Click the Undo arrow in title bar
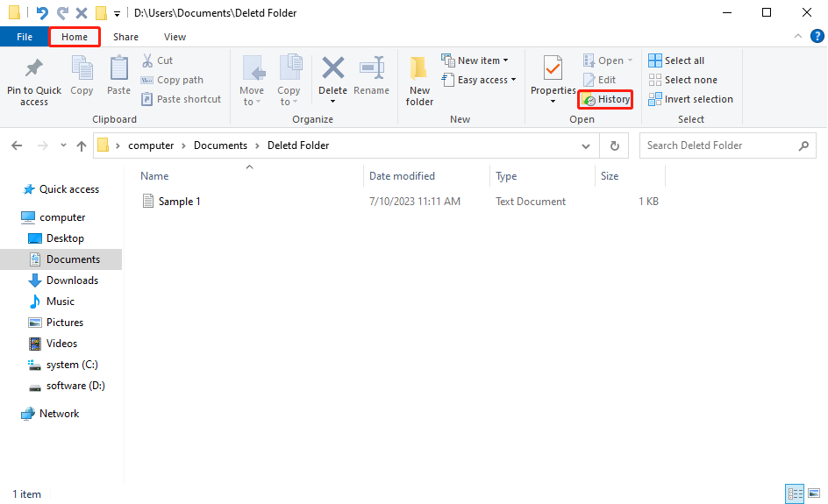The image size is (828, 504). [42, 12]
